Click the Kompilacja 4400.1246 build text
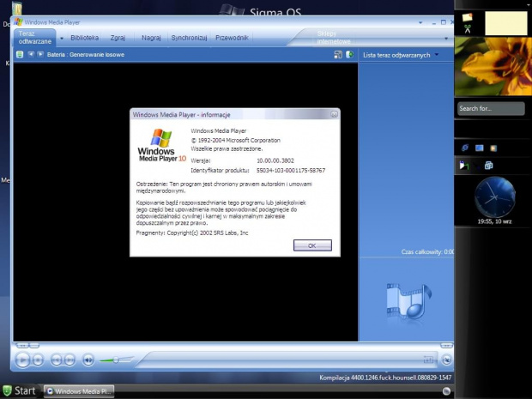Viewport: 532px width, 399px height. click(385, 378)
